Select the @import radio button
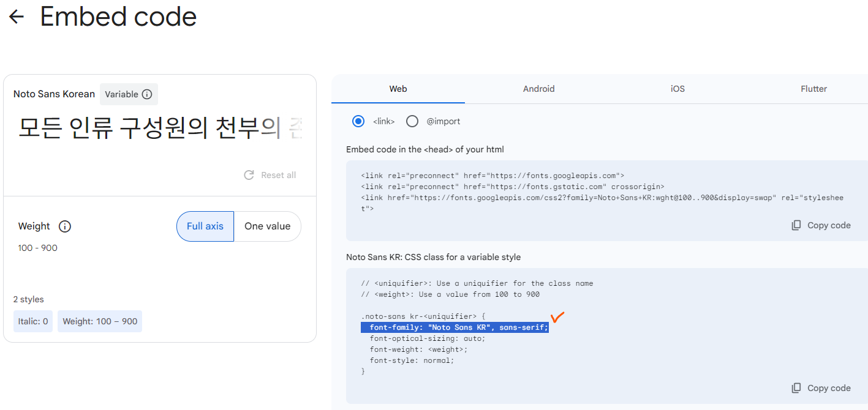868x410 pixels. 412,121
